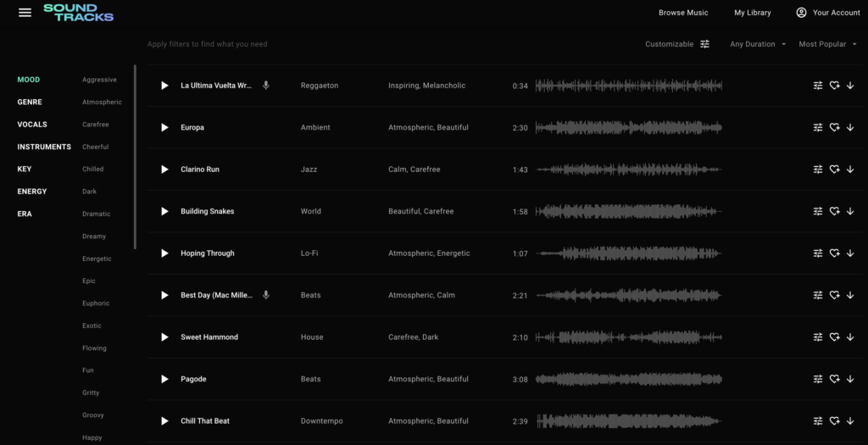Open the Any Duration dropdown

click(758, 44)
